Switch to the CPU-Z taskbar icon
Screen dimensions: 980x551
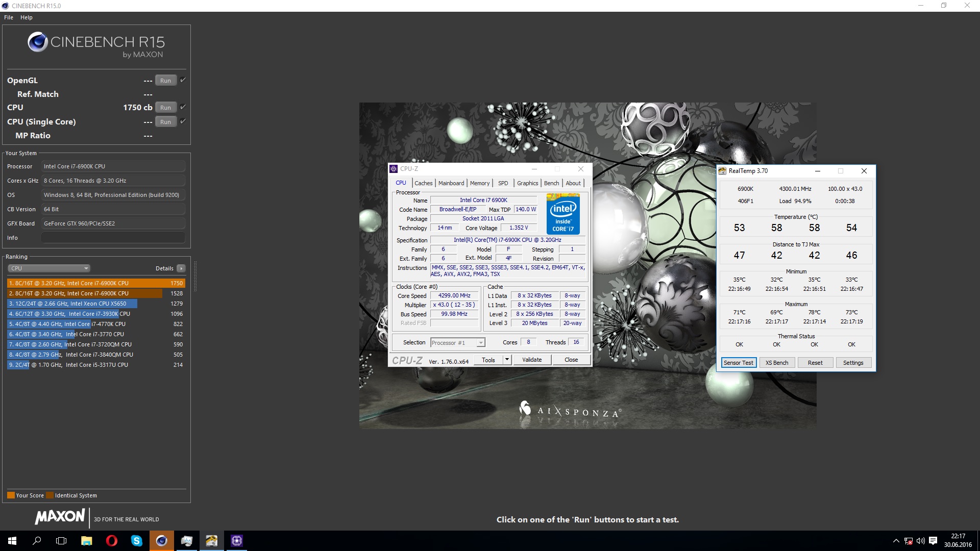point(236,541)
